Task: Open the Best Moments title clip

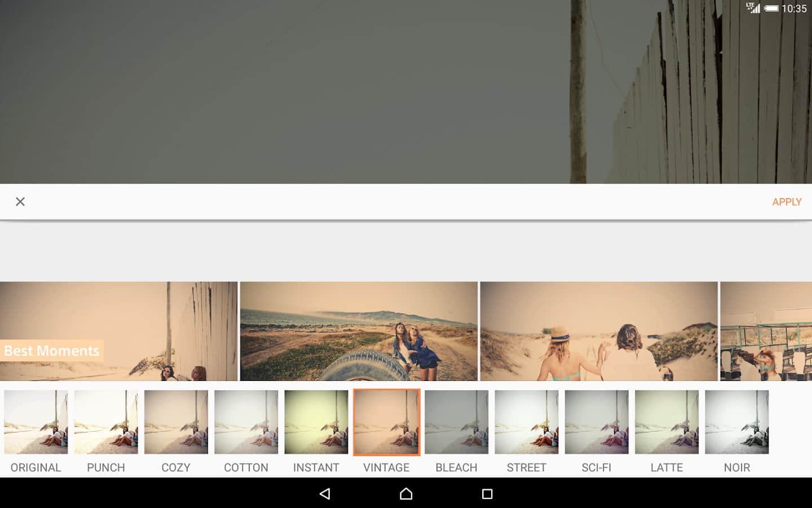Action: pos(118,331)
